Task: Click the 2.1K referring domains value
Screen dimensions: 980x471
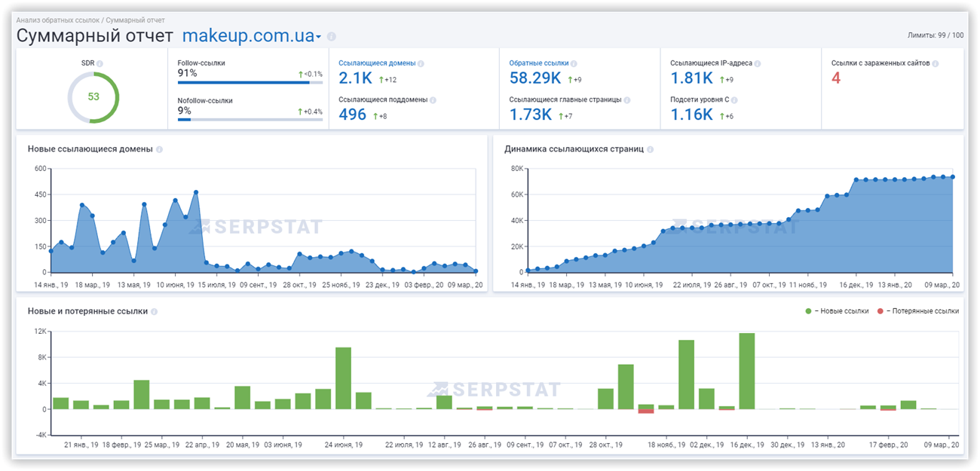Action: click(x=356, y=78)
